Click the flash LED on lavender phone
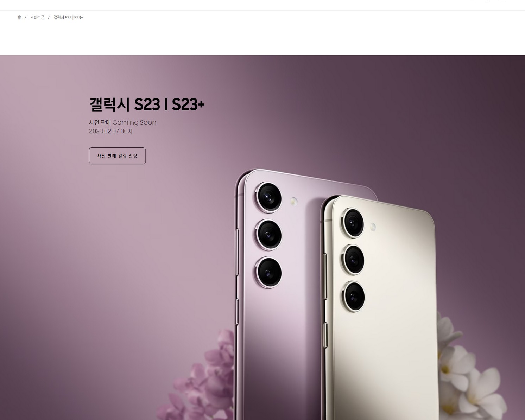 coord(293,202)
